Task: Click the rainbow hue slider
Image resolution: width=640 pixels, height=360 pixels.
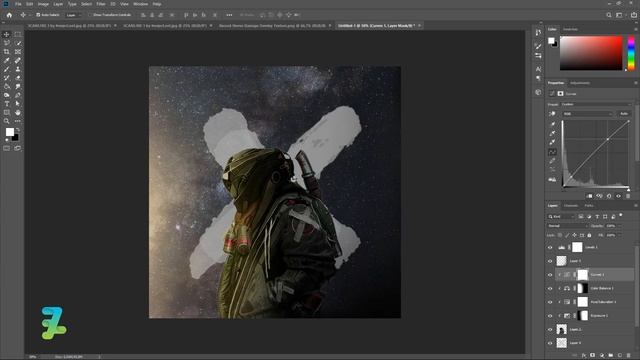Action: 631,53
